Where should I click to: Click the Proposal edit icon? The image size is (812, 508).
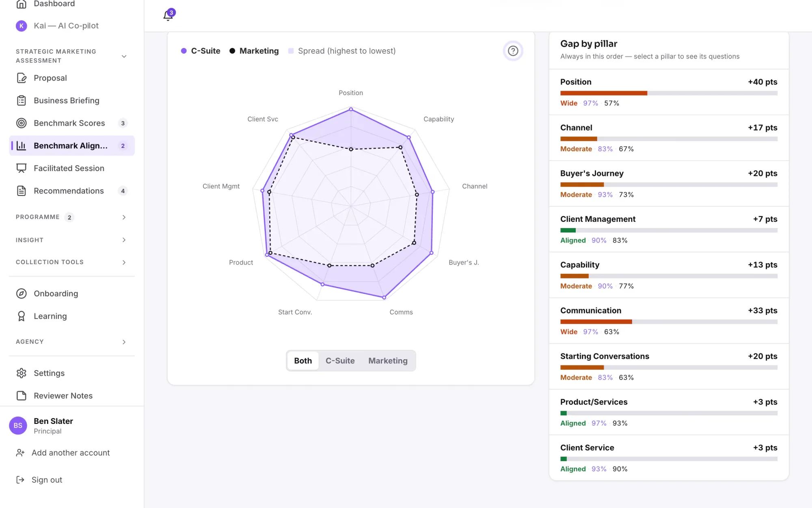point(22,78)
